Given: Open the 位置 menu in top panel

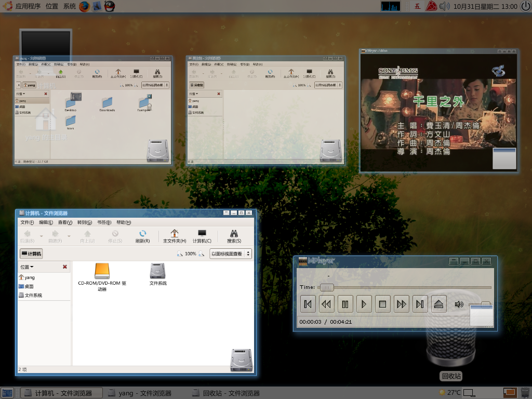Looking at the screenshot, I should click(x=51, y=6).
